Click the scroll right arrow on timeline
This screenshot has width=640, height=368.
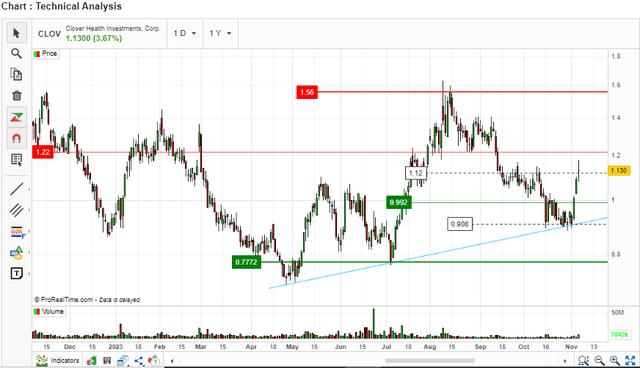click(x=565, y=361)
